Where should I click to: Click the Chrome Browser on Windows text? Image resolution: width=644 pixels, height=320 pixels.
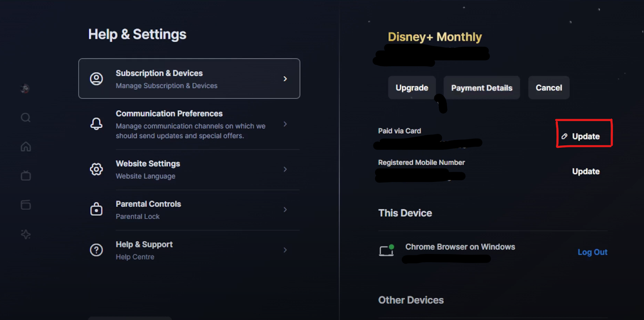[460, 247]
